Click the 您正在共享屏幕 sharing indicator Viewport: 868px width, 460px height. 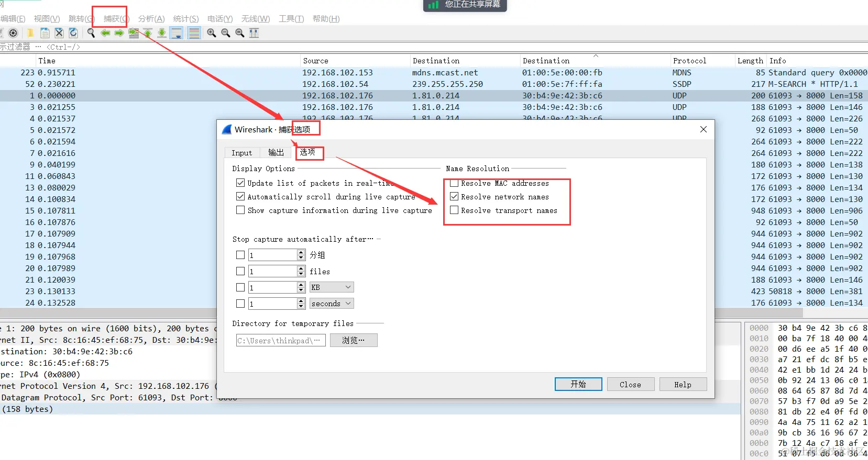click(465, 5)
